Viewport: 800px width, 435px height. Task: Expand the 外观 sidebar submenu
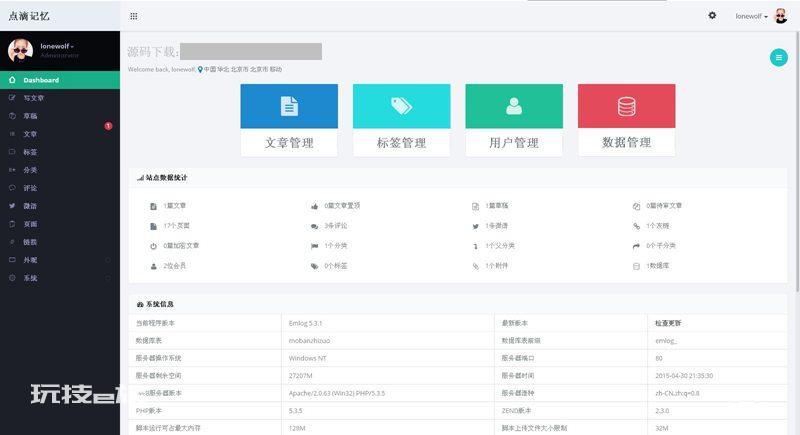pos(108,260)
